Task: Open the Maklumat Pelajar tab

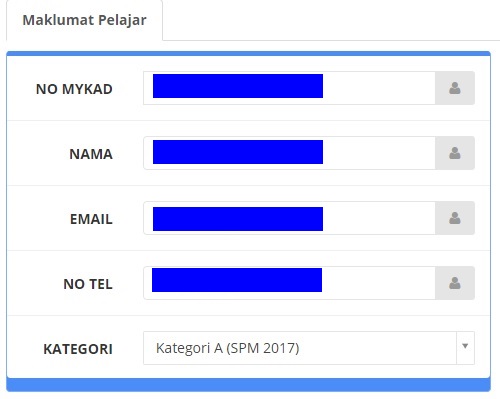Action: [x=84, y=20]
